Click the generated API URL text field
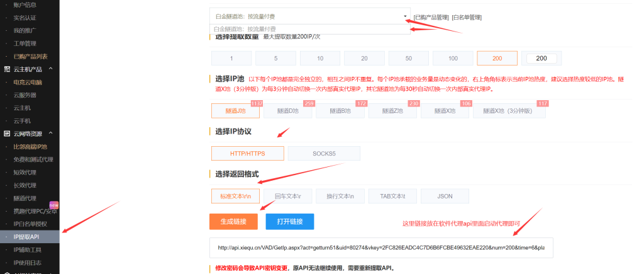This screenshot has height=274, width=644. [x=381, y=248]
